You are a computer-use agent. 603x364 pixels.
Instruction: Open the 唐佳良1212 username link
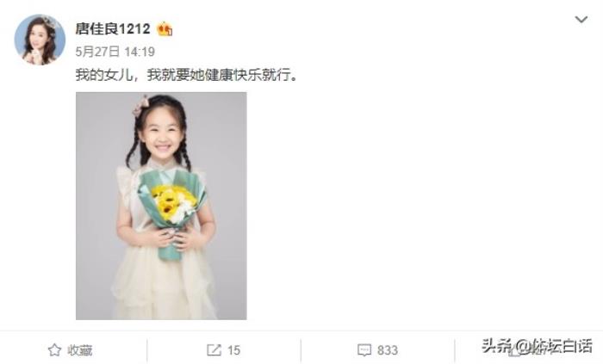(x=113, y=28)
